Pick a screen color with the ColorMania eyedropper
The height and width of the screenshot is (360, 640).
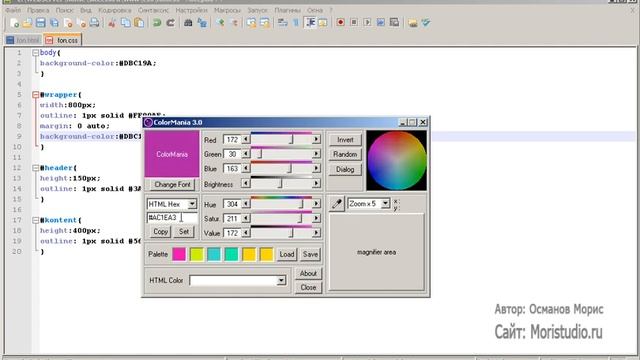pos(337,204)
